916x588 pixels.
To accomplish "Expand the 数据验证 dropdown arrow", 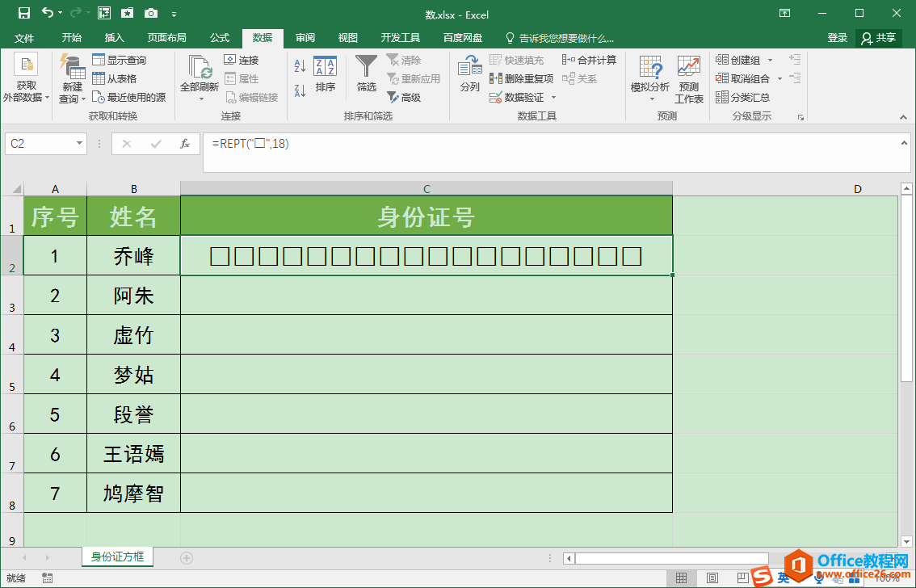I will click(553, 98).
